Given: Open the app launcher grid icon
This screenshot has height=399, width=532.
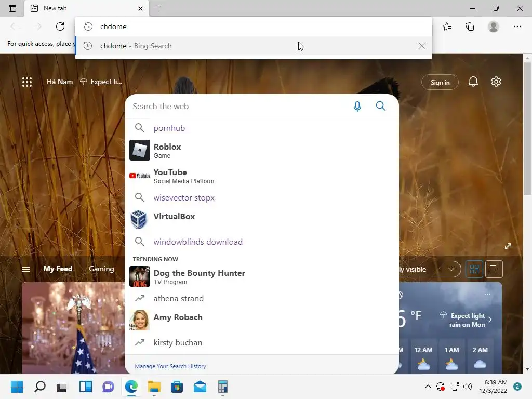Looking at the screenshot, I should pyautogui.click(x=27, y=82).
